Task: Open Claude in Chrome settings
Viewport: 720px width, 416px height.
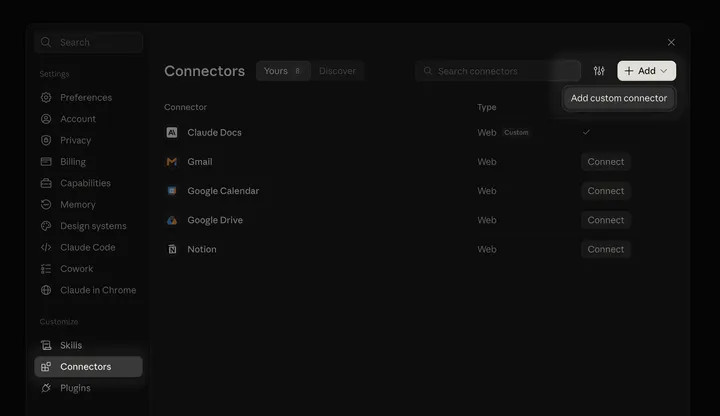Action: click(88, 290)
